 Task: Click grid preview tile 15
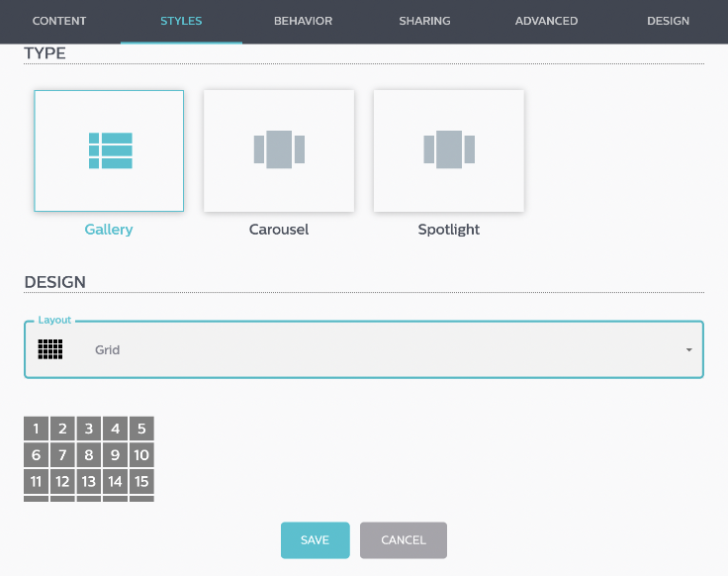[141, 481]
